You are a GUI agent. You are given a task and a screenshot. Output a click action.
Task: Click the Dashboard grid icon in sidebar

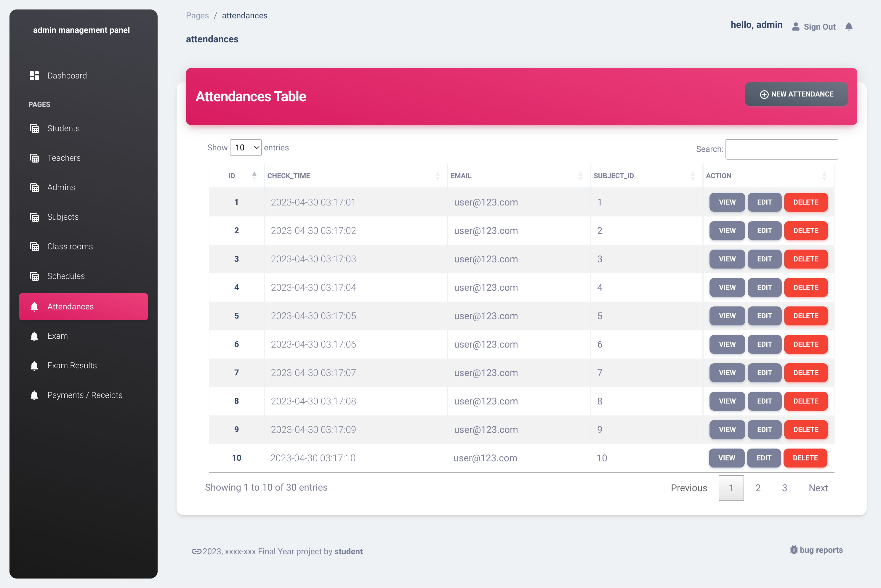click(34, 76)
